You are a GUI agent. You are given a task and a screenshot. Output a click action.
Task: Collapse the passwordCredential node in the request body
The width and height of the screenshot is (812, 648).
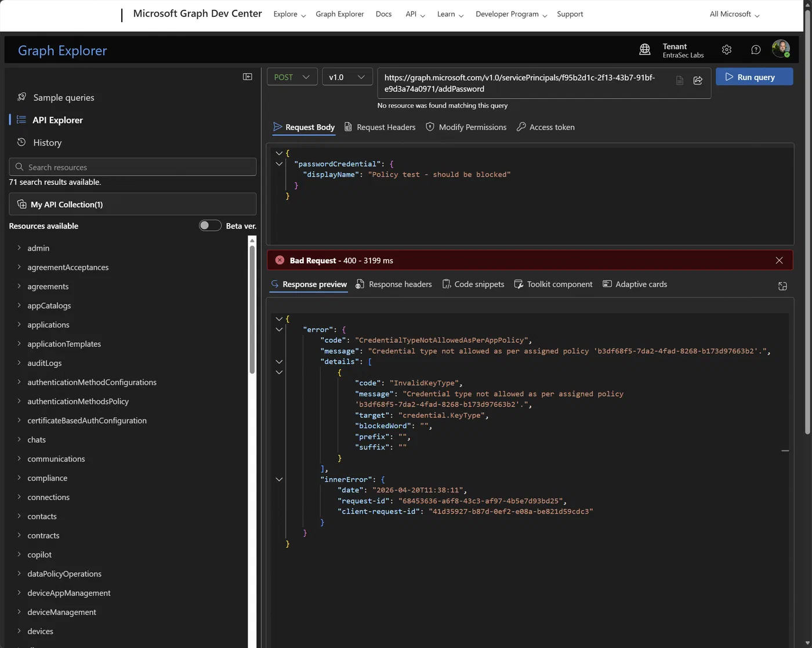[x=279, y=164]
